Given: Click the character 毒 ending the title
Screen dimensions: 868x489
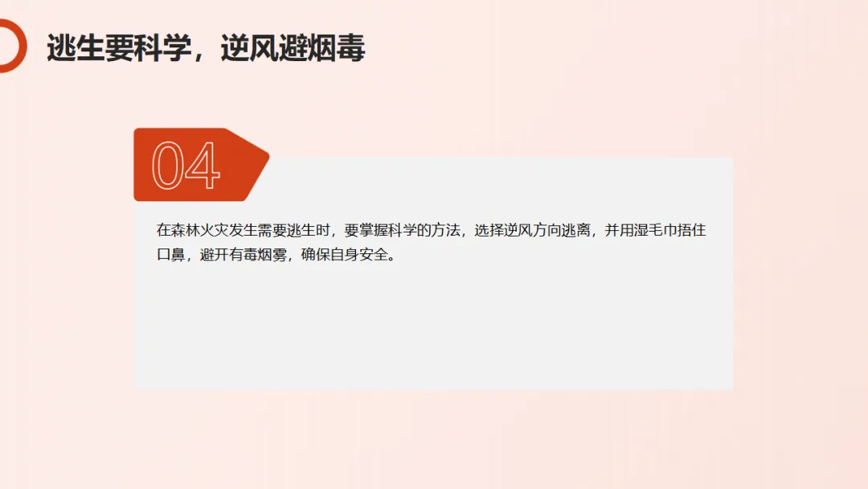Looking at the screenshot, I should coord(350,47).
